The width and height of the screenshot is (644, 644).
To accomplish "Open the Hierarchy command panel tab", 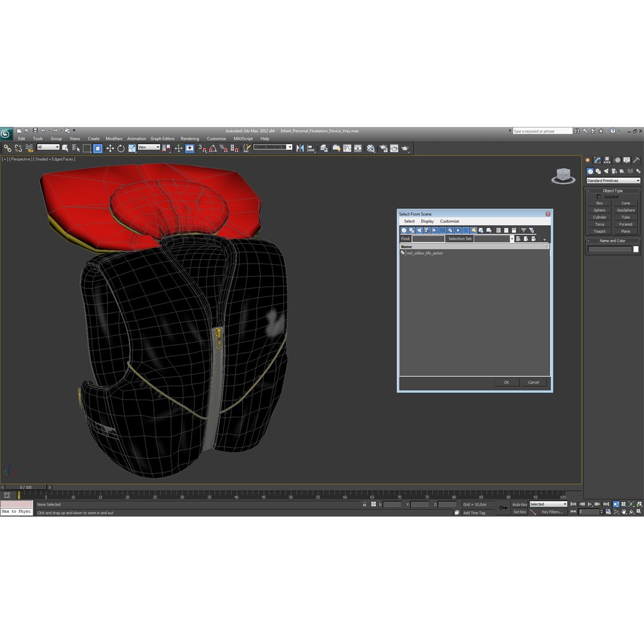I will pyautogui.click(x=607, y=160).
